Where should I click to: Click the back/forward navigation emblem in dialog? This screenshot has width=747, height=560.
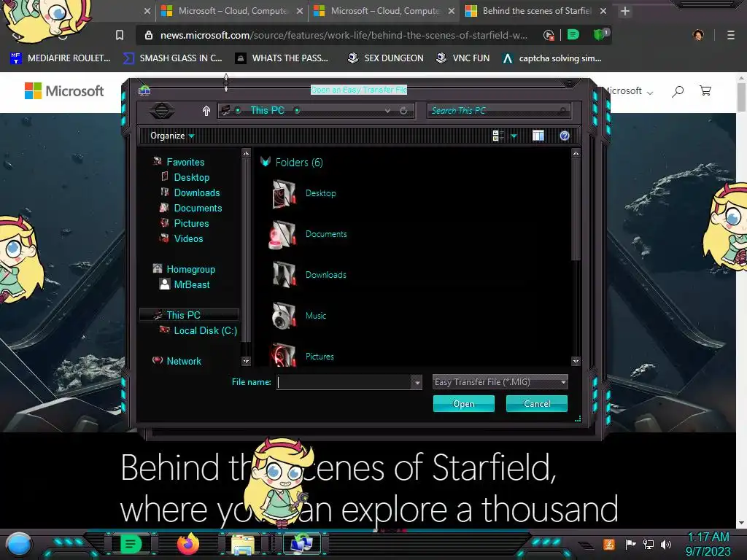point(162,111)
